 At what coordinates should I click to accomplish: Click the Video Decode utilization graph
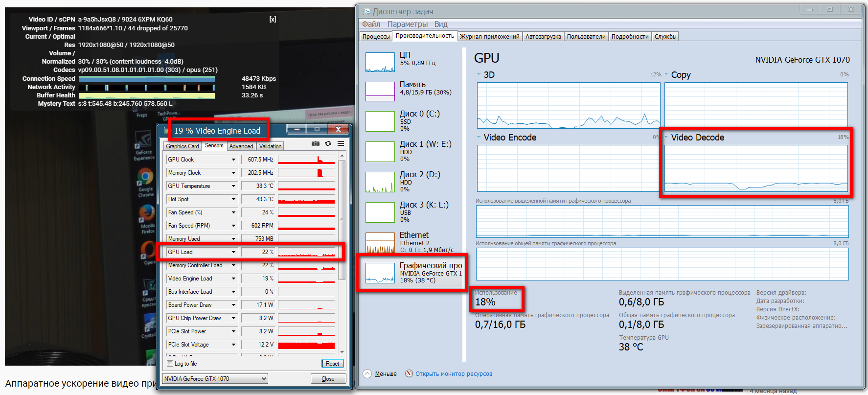[x=756, y=168]
